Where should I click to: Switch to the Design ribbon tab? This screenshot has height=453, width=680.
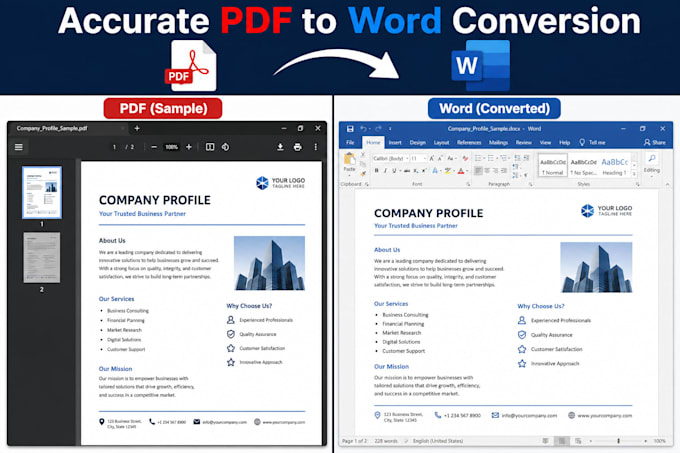pyautogui.click(x=418, y=143)
